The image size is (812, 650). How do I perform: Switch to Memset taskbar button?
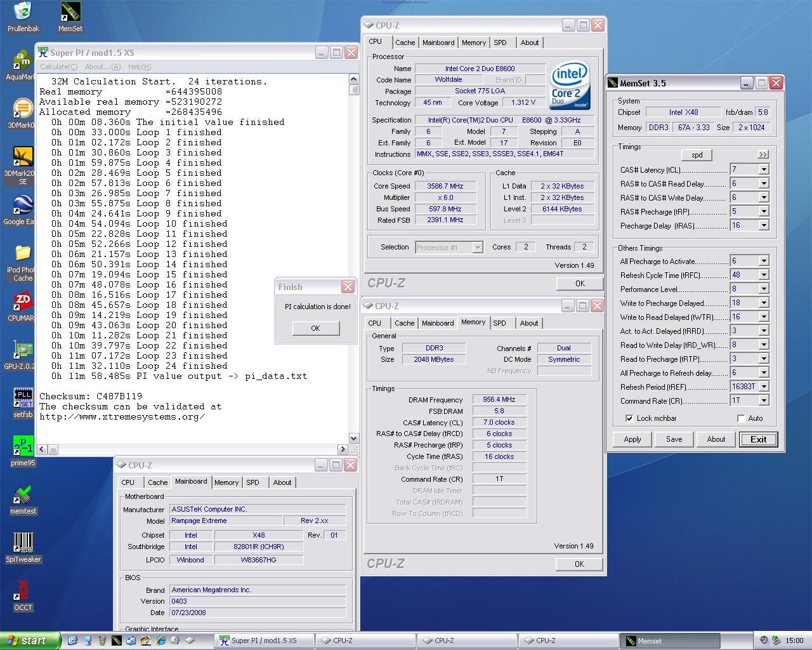tap(671, 640)
